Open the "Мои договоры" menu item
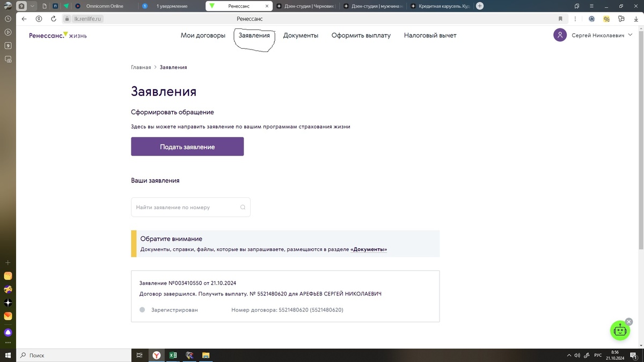The width and height of the screenshot is (644, 362). (x=203, y=35)
